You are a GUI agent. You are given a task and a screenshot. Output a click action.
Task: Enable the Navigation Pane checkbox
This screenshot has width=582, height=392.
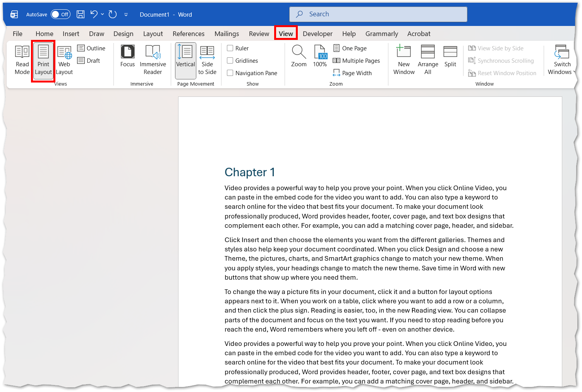(252, 73)
